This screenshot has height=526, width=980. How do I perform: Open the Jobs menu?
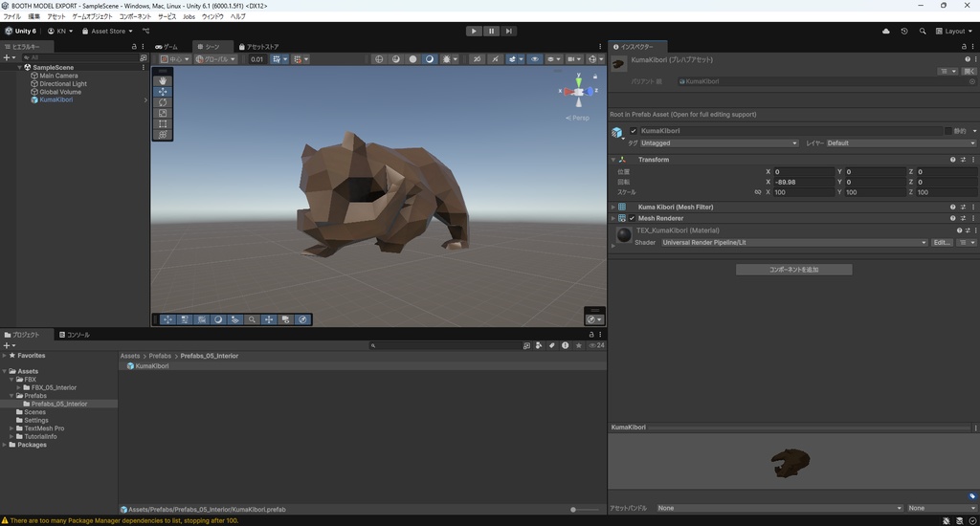(189, 17)
